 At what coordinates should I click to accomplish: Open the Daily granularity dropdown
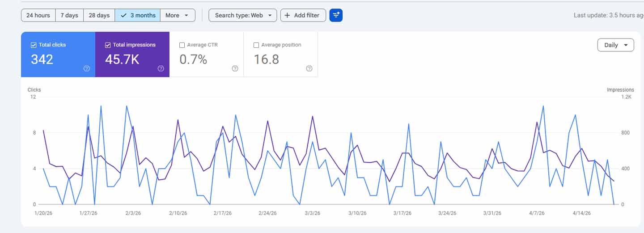(x=615, y=45)
